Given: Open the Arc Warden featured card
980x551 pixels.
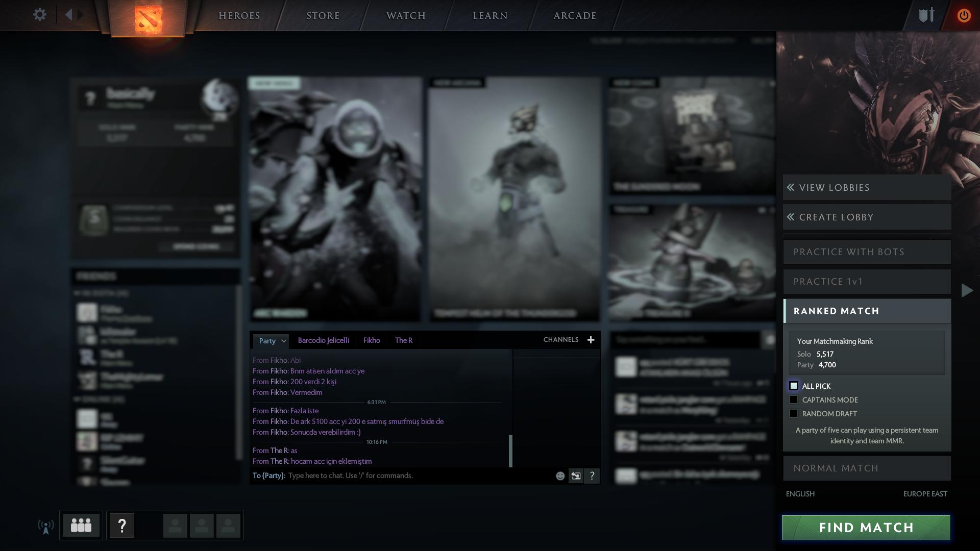Looking at the screenshot, I should 335,199.
